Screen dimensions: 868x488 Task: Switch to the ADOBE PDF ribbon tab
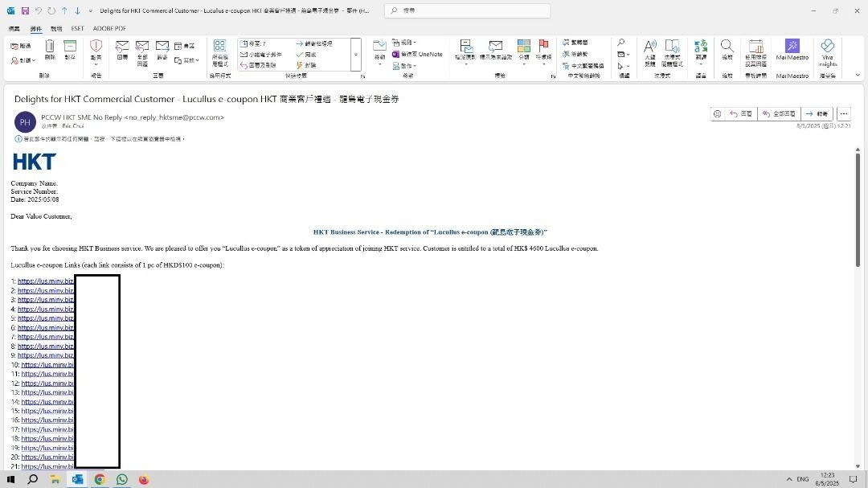point(109,28)
